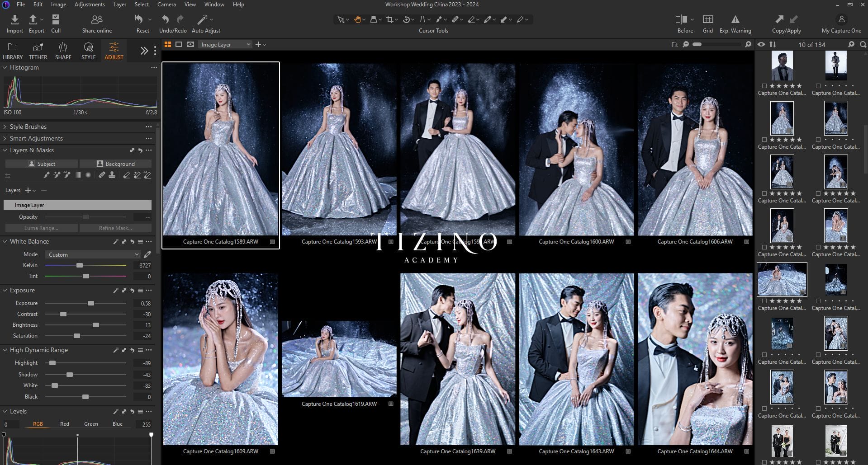The image size is (868, 465).
Task: Add a new layer with plus button
Action: (x=28, y=190)
